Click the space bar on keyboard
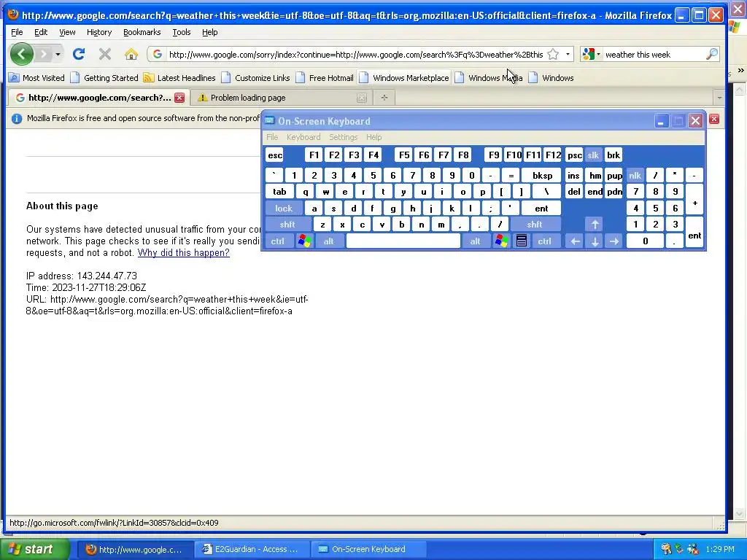 [403, 241]
